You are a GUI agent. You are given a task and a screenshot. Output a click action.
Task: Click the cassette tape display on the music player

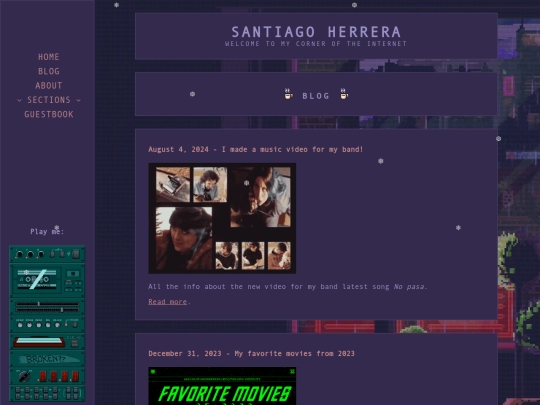coord(37,279)
